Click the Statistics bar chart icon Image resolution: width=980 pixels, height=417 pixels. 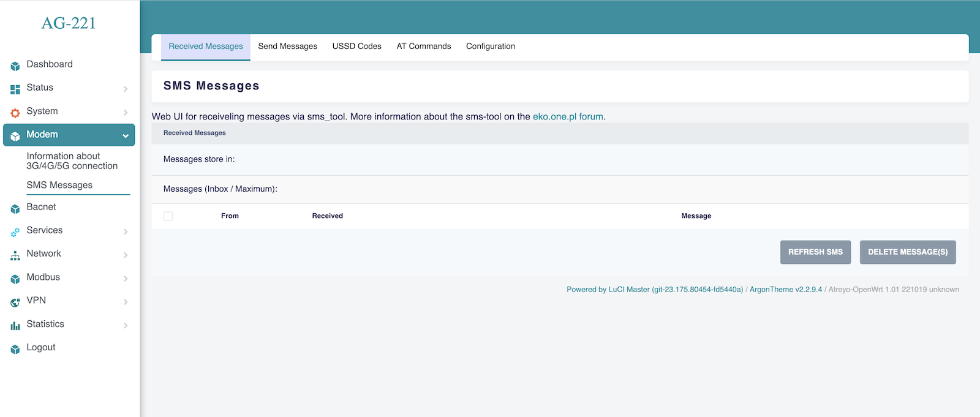point(15,326)
